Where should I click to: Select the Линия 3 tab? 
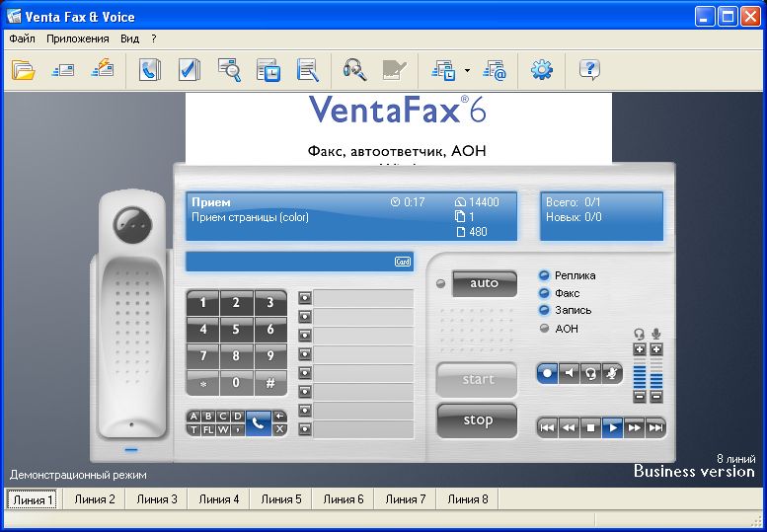click(x=157, y=499)
